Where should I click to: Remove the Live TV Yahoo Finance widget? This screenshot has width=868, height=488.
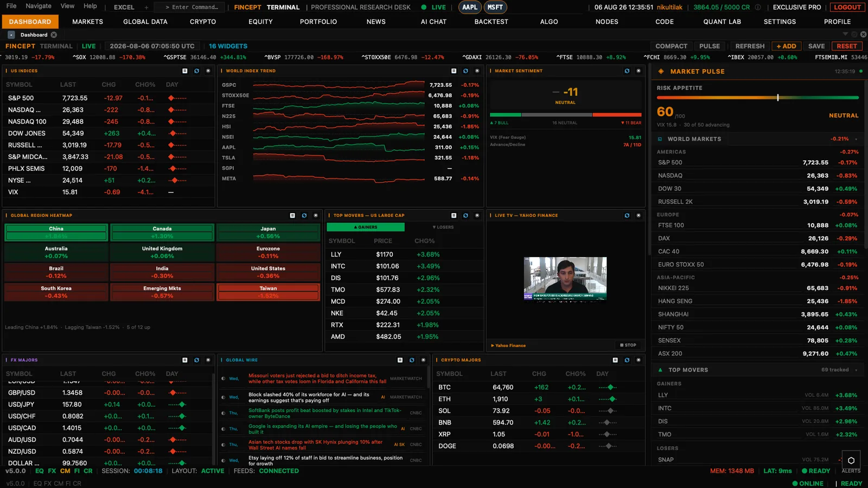pos(639,215)
